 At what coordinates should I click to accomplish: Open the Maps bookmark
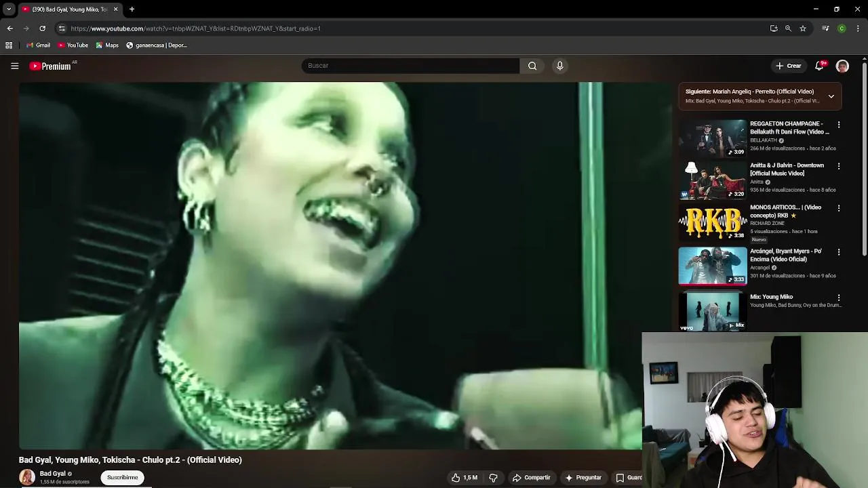(107, 45)
